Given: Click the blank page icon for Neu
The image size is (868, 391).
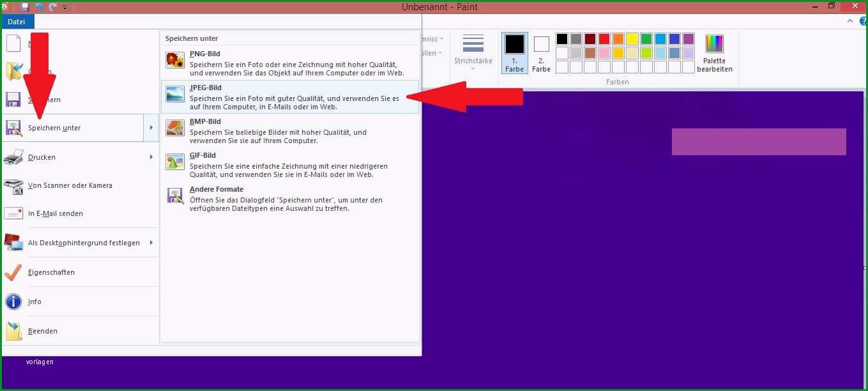Looking at the screenshot, I should [13, 43].
